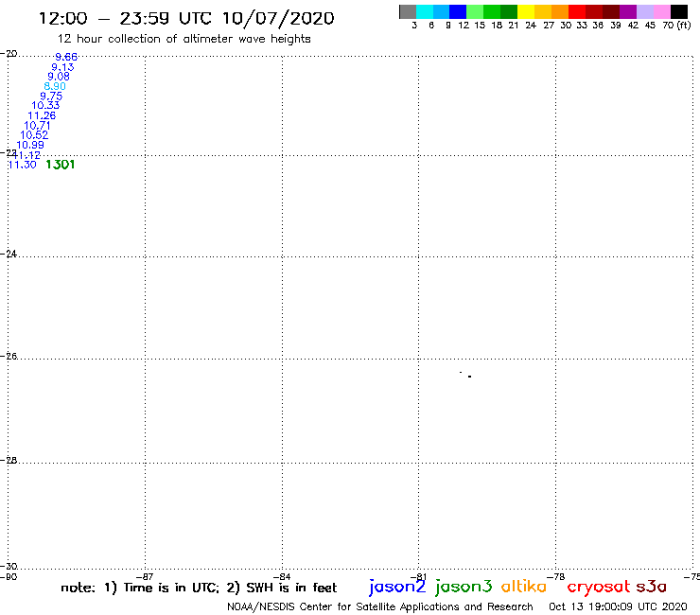Select the dark blue swatch for 9–12 ft
Screen dimensions: 700x615
coord(458,11)
